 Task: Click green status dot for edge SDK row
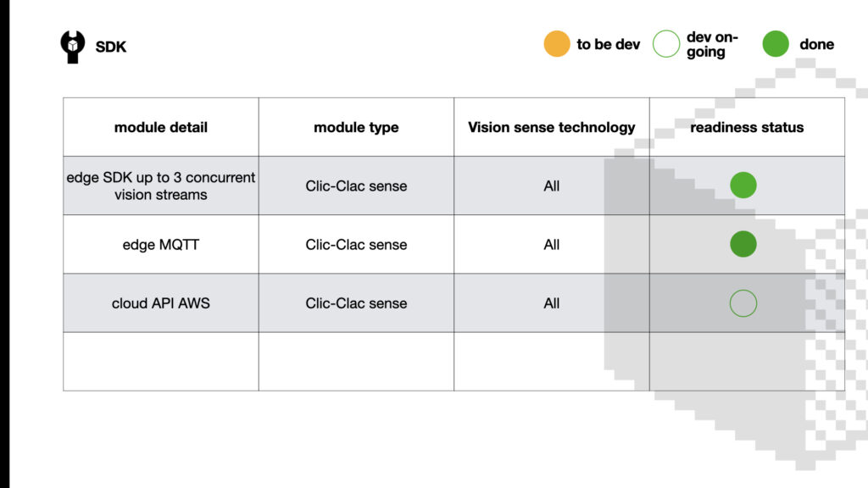(x=743, y=185)
